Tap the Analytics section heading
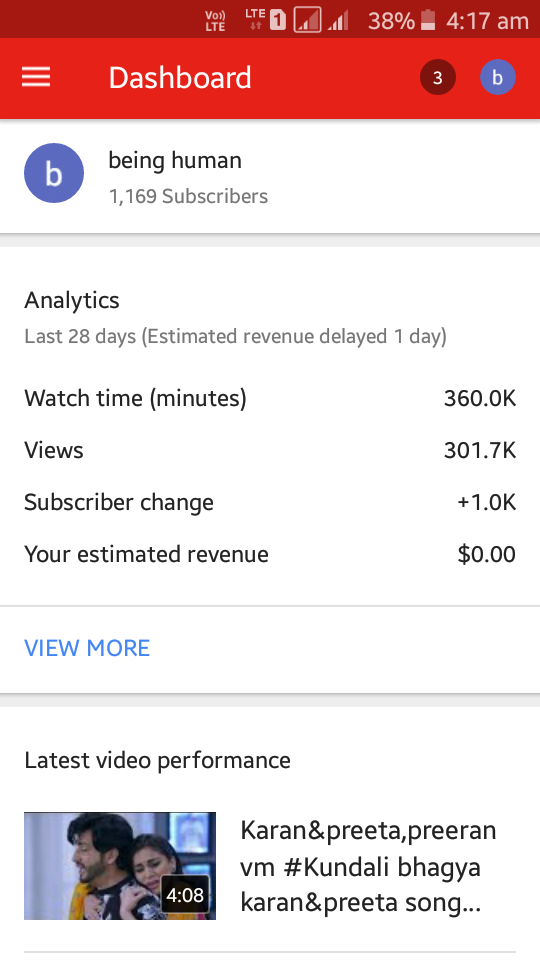Image resolution: width=540 pixels, height=960 pixels. tap(72, 301)
